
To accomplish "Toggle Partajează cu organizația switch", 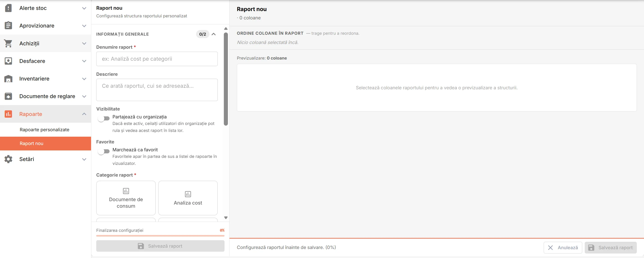I will [x=103, y=118].
